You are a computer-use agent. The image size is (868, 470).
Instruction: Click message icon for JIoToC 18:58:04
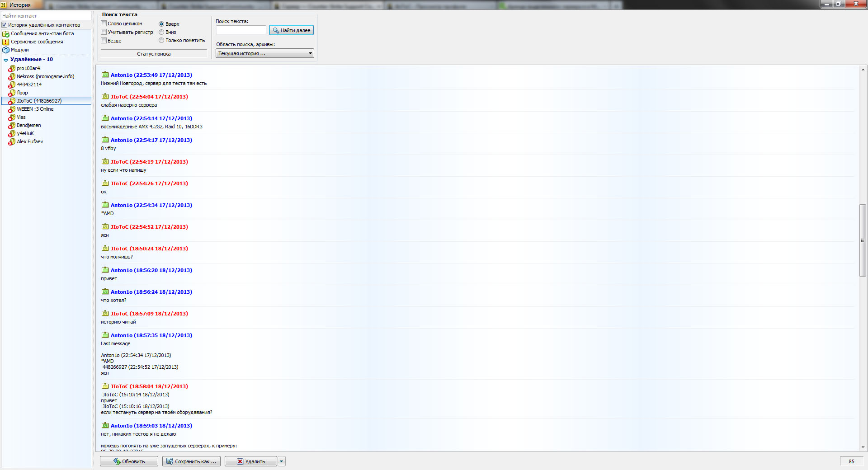pyautogui.click(x=105, y=386)
